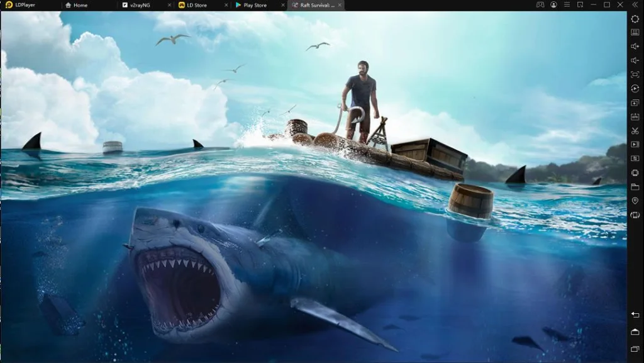Open keyboard mapping tool
The width and height of the screenshot is (644, 363).
tap(635, 33)
